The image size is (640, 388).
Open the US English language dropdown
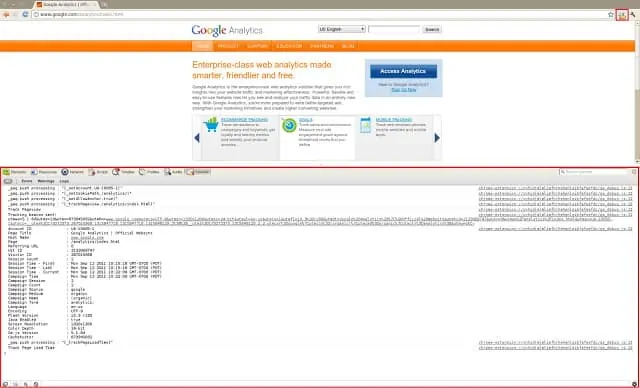[x=342, y=29]
